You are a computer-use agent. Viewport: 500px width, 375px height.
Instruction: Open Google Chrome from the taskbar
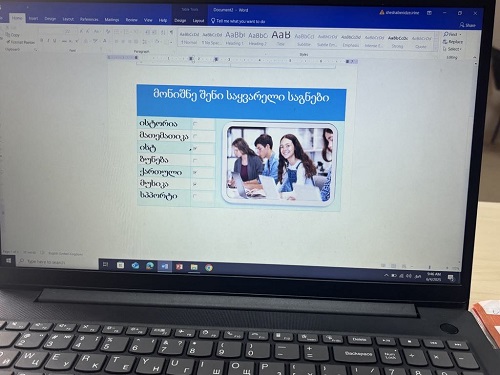point(209,267)
